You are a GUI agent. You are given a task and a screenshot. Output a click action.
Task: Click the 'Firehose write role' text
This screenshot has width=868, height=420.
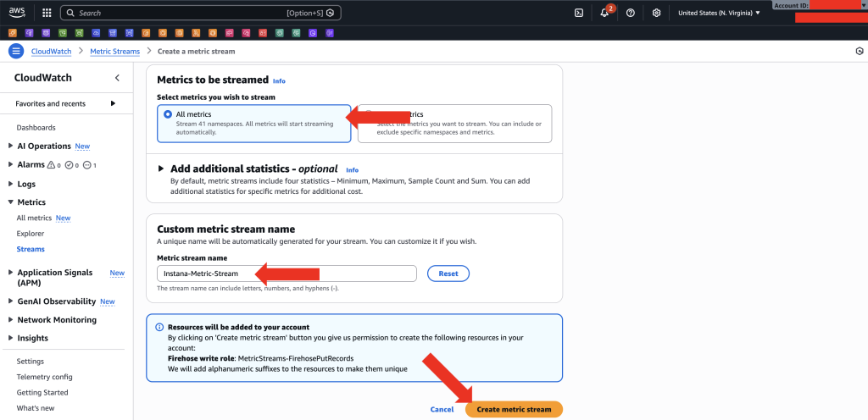(x=202, y=358)
